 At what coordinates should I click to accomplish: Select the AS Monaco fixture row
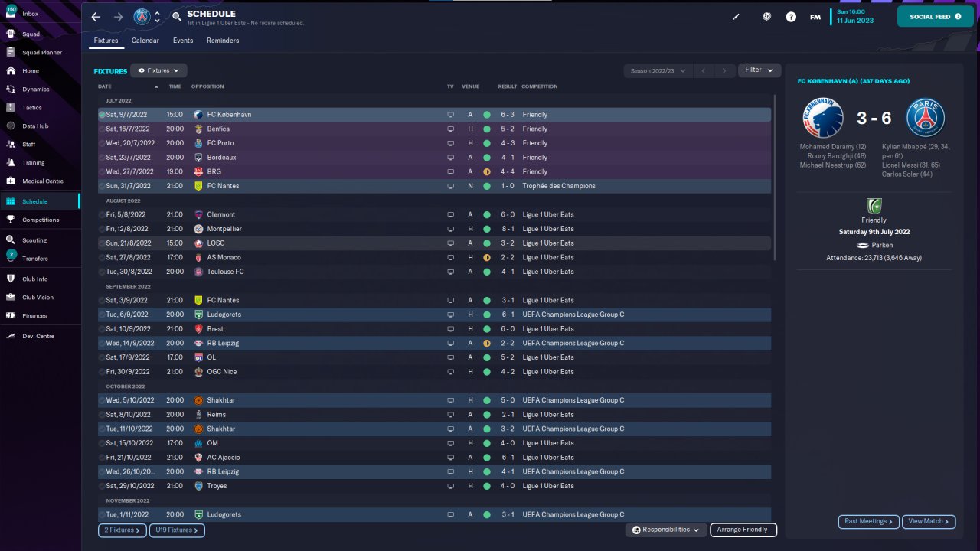coord(434,257)
